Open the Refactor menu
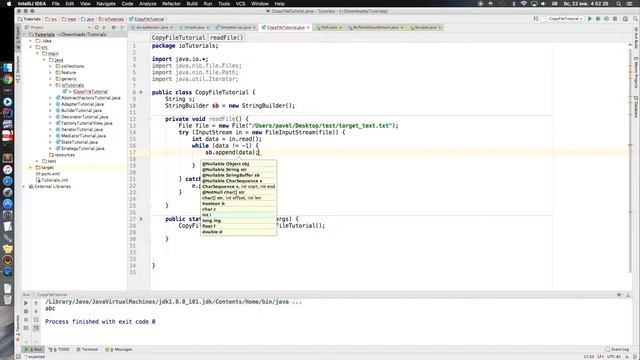Screen dimensions: 640x360 [x=171, y=4]
